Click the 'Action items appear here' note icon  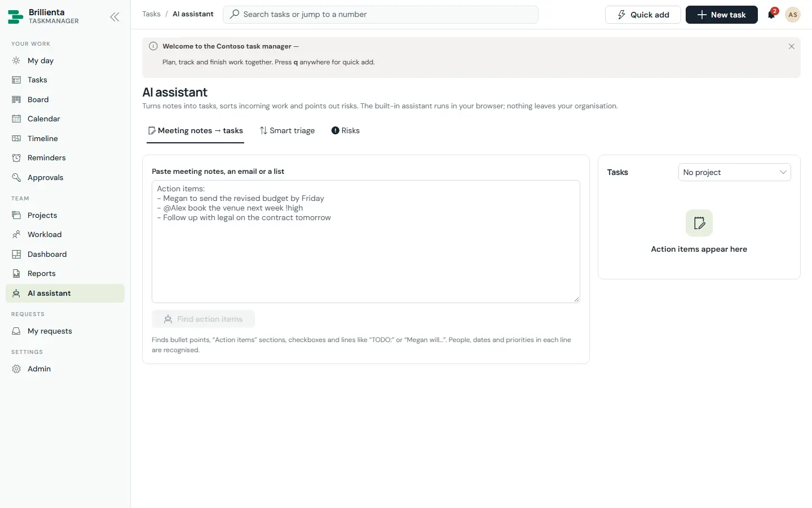click(699, 223)
